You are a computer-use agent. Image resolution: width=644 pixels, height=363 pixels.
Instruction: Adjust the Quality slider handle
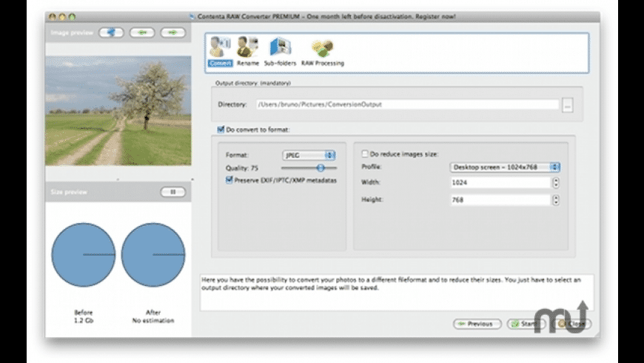point(321,167)
